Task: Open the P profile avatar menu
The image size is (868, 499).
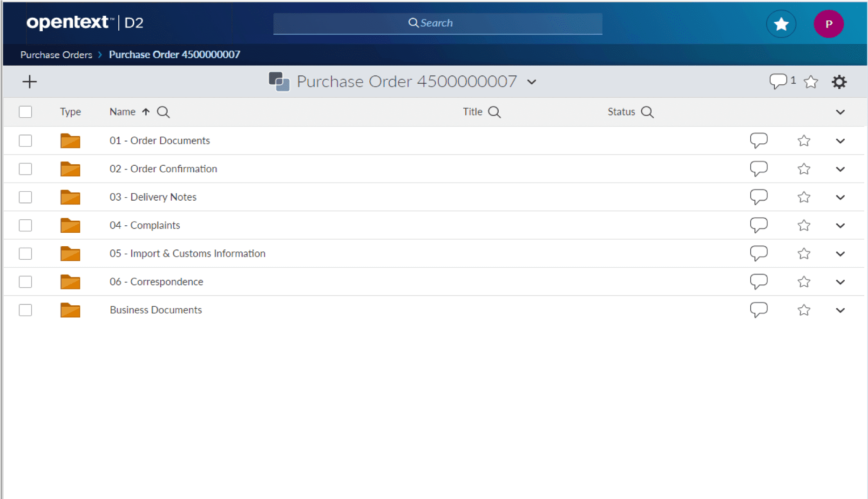Action: pyautogui.click(x=829, y=23)
